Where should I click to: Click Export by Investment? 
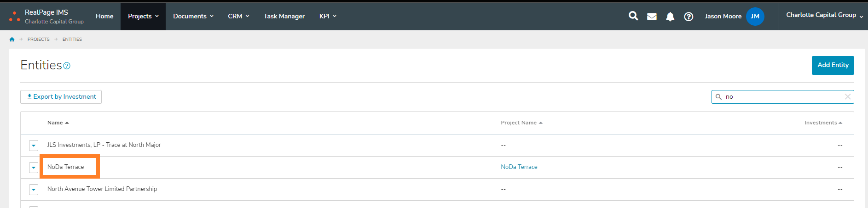[61, 97]
